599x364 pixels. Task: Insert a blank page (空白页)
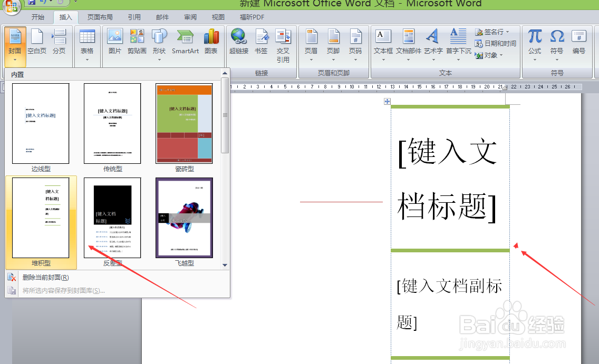pyautogui.click(x=37, y=42)
